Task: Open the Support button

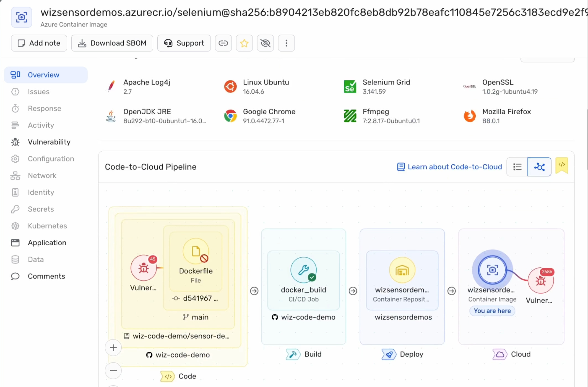Action: [184, 43]
